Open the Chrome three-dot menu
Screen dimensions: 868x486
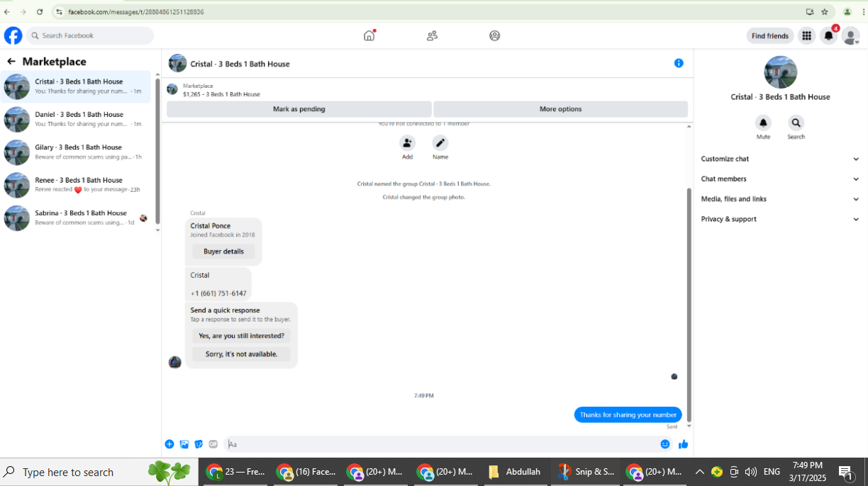tap(862, 12)
